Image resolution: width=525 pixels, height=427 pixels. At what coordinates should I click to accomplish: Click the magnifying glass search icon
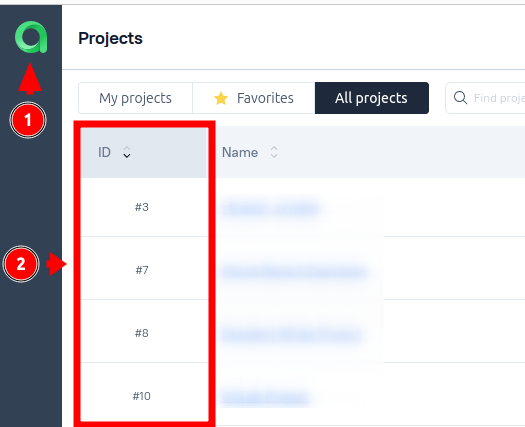click(460, 98)
